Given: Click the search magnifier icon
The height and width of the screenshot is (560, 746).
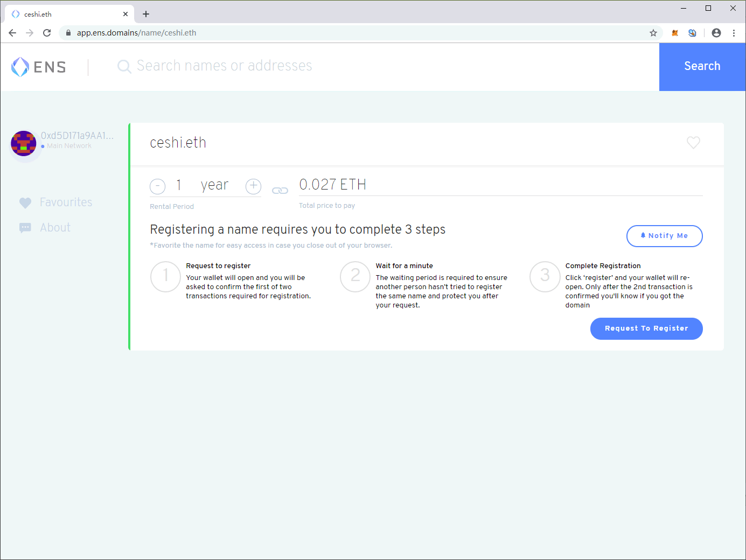Looking at the screenshot, I should 124,66.
